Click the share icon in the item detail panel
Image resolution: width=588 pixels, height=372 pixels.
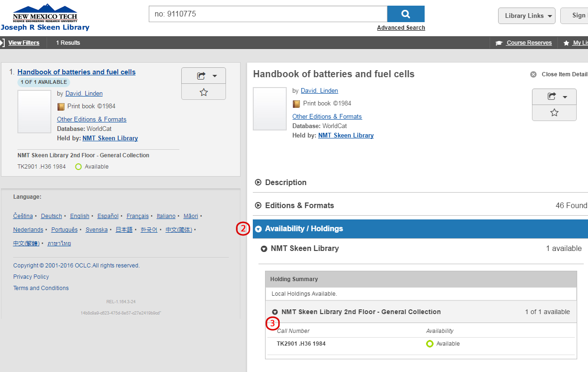[552, 97]
